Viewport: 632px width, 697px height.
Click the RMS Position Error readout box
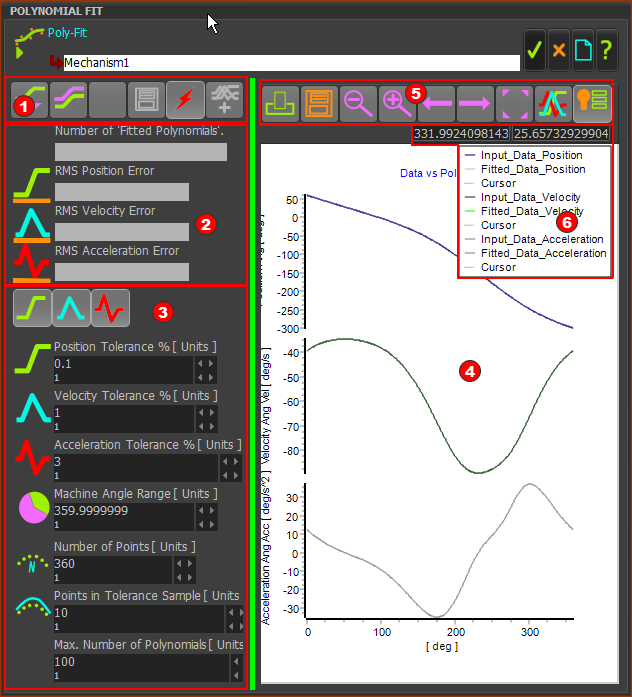(x=122, y=192)
